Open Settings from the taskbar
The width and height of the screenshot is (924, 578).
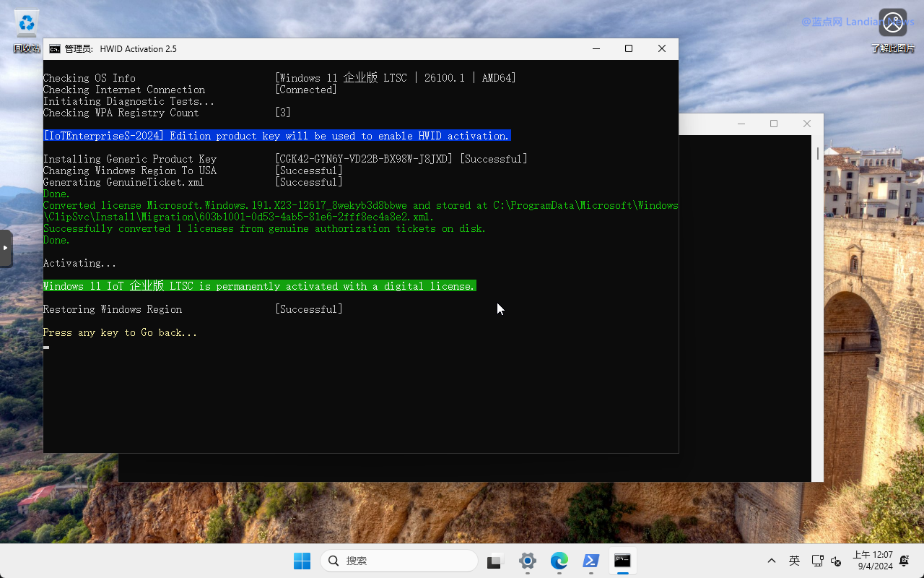pyautogui.click(x=528, y=561)
